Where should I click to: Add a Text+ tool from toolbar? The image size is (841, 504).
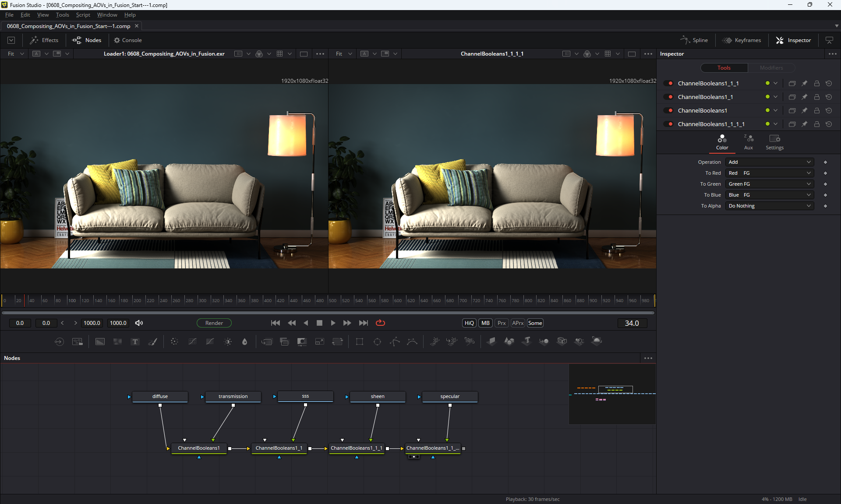tap(135, 342)
